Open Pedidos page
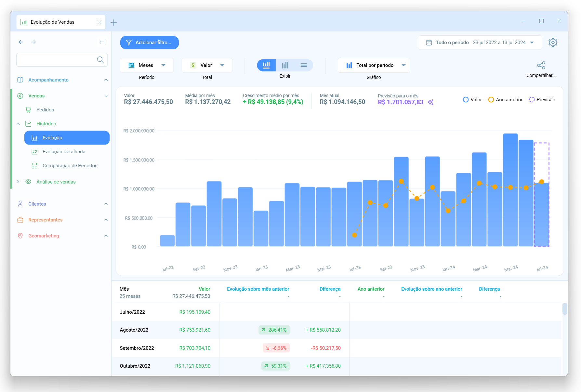Image resolution: width=581 pixels, height=392 pixels. point(45,110)
